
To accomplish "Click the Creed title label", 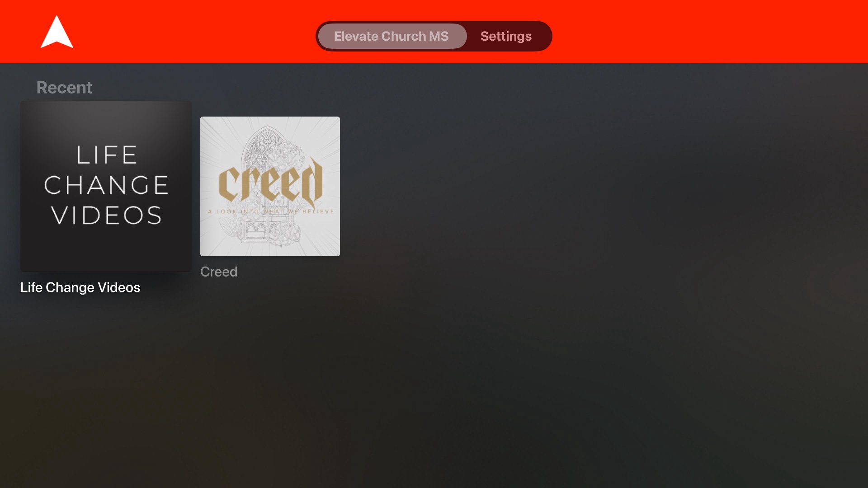I will (x=219, y=272).
